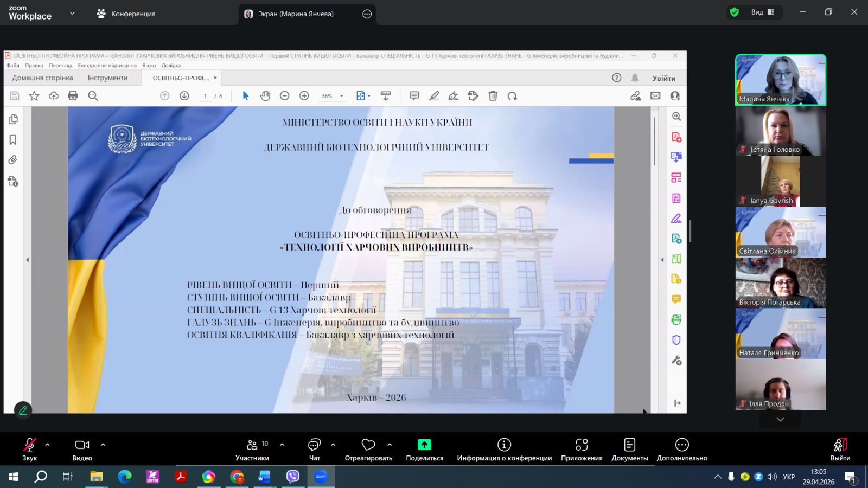Screen dimensions: 868x488
Task: Open the bookmarks panel icon
Action: (13, 140)
